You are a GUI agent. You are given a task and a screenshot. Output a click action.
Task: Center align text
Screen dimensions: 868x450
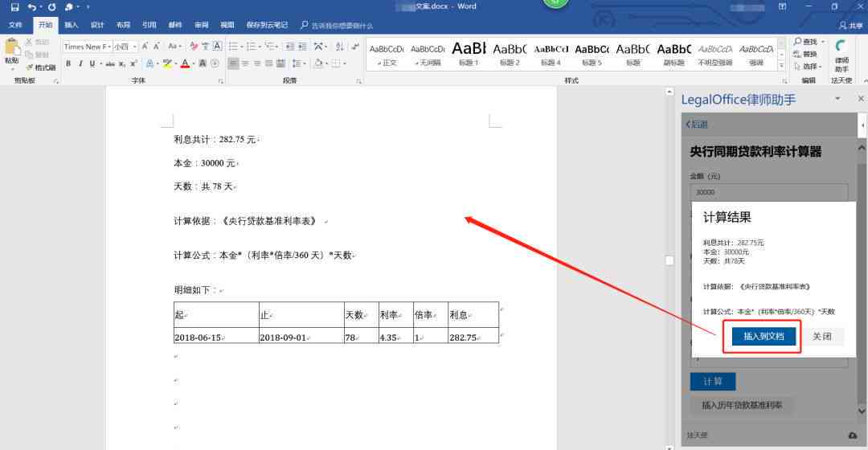point(245,63)
